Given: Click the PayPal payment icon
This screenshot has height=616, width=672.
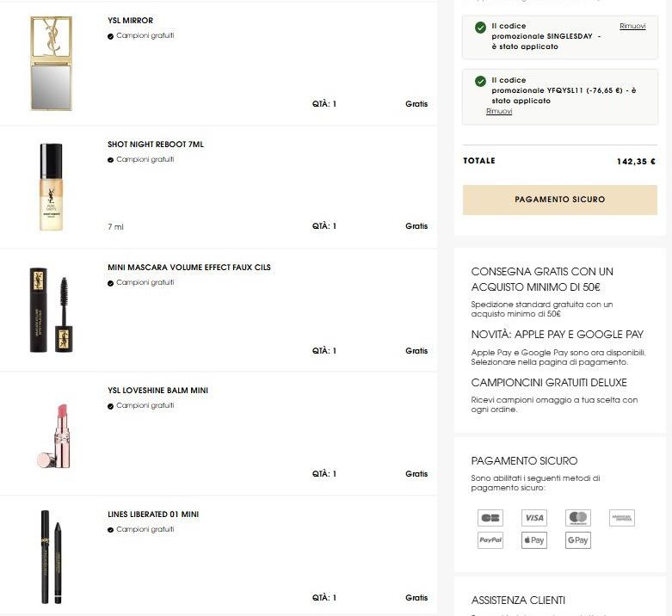Looking at the screenshot, I should point(490,540).
